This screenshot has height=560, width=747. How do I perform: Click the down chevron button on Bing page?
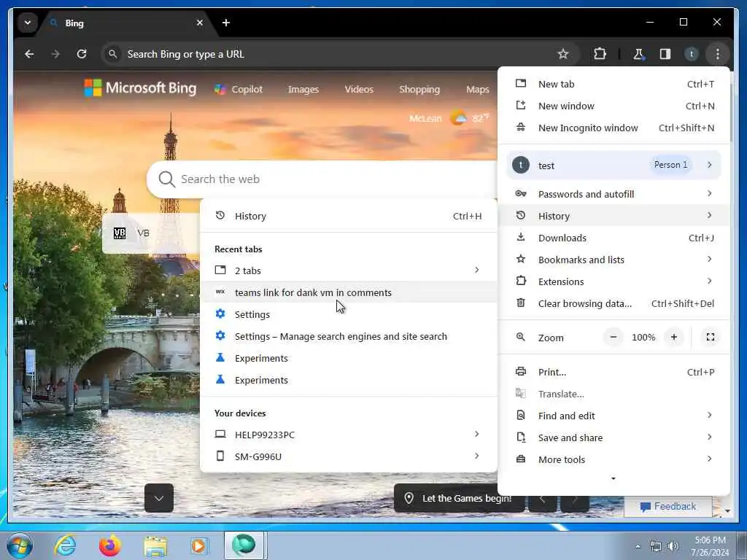coord(158,498)
